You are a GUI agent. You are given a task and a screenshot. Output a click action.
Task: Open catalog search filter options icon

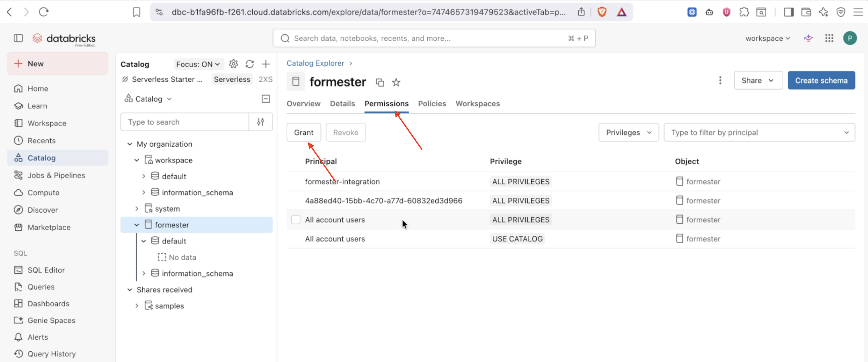[260, 122]
